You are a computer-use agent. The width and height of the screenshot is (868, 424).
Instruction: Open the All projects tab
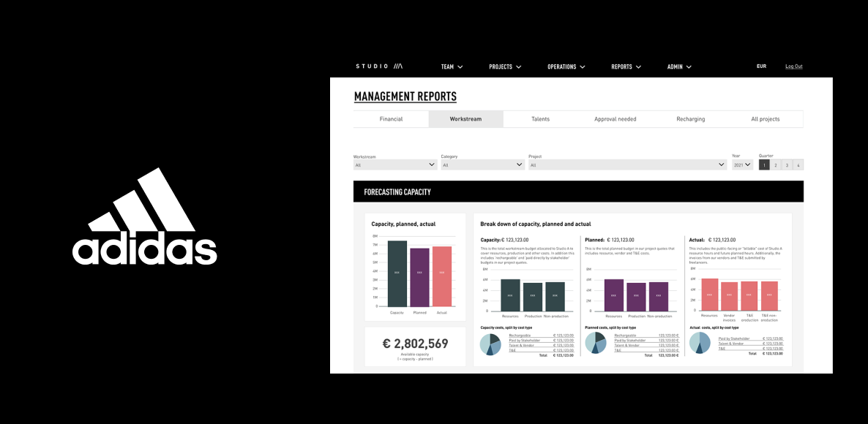[765, 119]
